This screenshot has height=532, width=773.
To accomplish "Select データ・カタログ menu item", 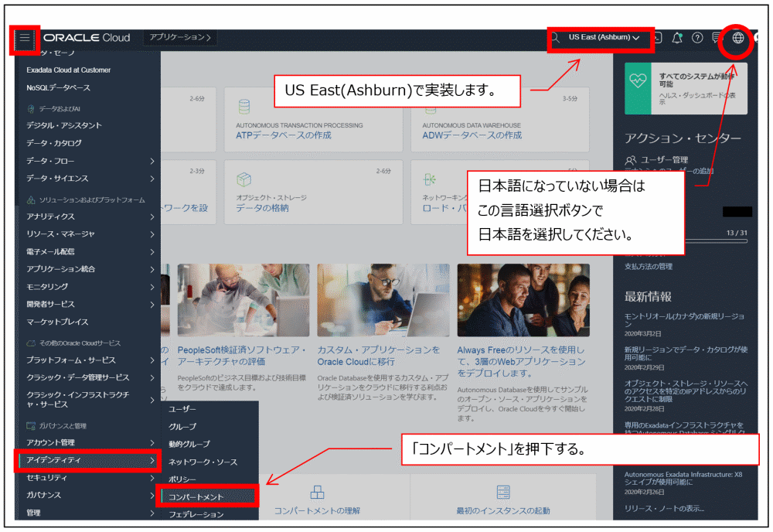I will pos(54,143).
